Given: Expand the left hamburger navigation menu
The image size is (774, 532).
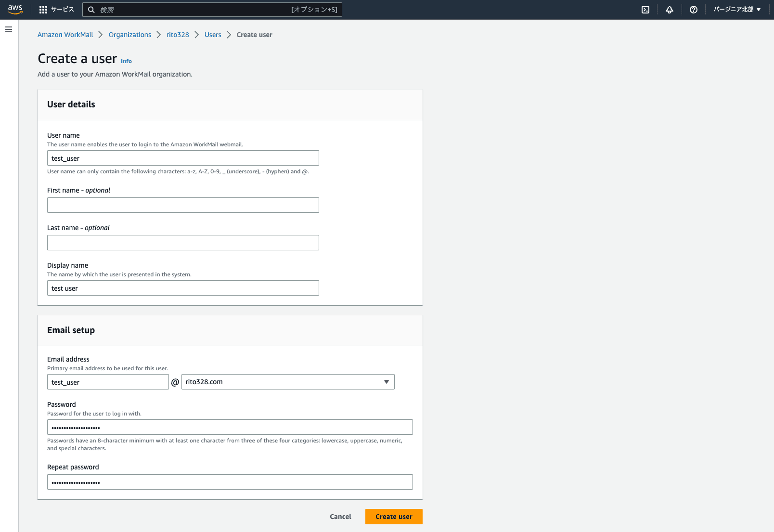Looking at the screenshot, I should (9, 30).
